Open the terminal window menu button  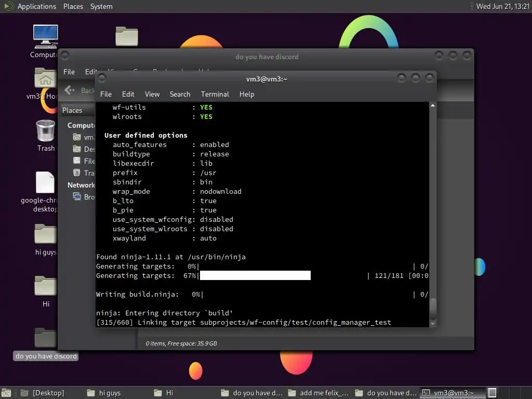[101, 78]
